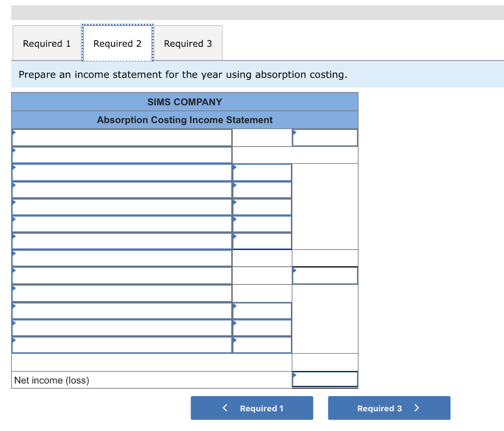Click the instruction text about absorption costing
504x431 pixels.
[x=183, y=75]
